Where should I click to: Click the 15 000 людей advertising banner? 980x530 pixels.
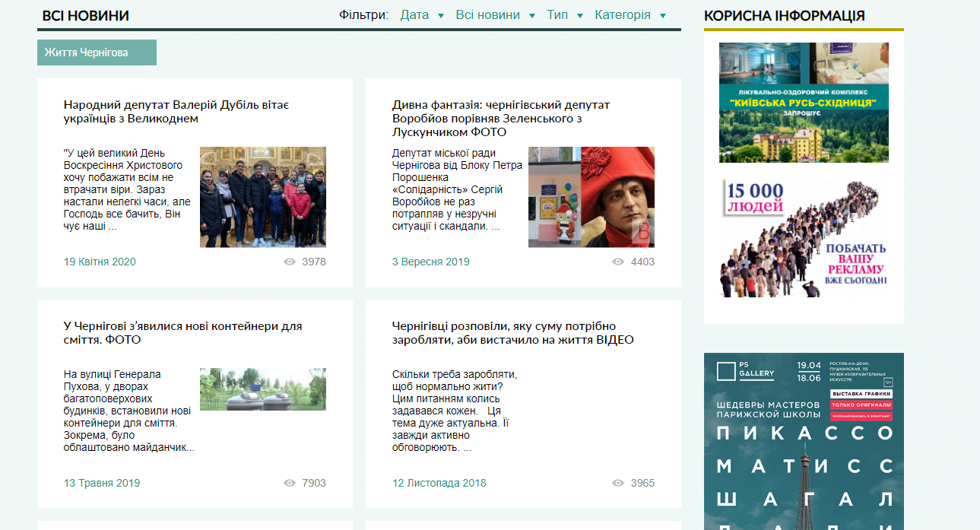pyautogui.click(x=804, y=237)
